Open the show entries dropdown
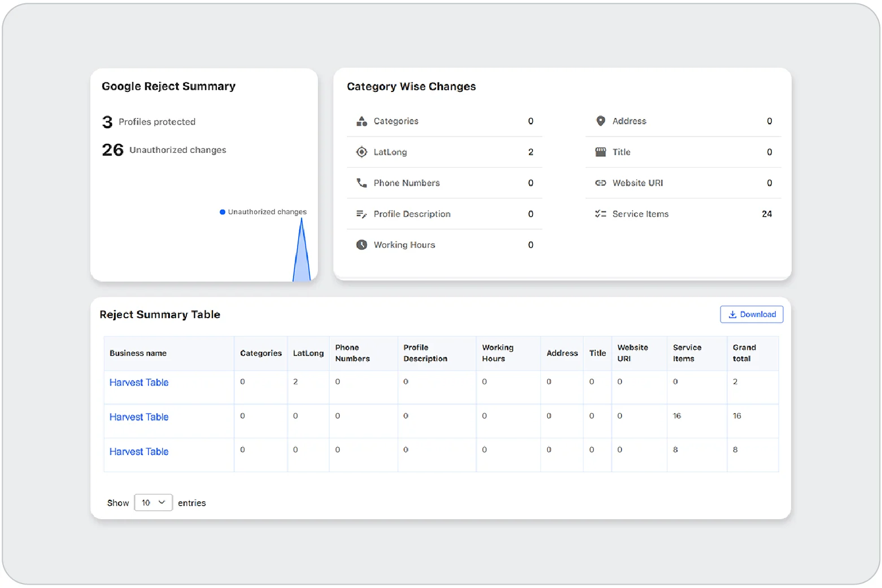The width and height of the screenshot is (882, 588). [153, 503]
